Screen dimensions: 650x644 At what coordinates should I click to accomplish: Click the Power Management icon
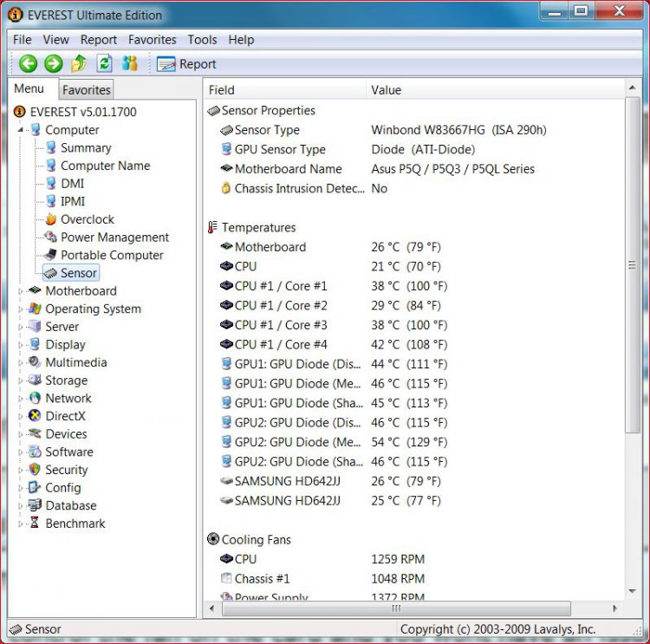coord(51,237)
